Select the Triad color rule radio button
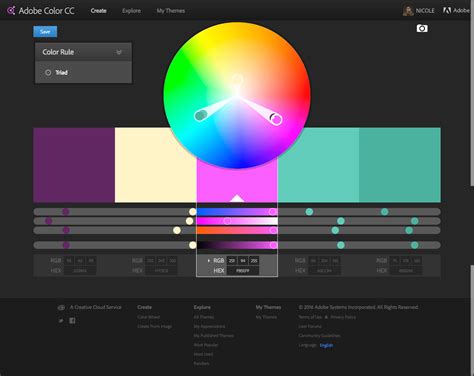 coord(48,72)
